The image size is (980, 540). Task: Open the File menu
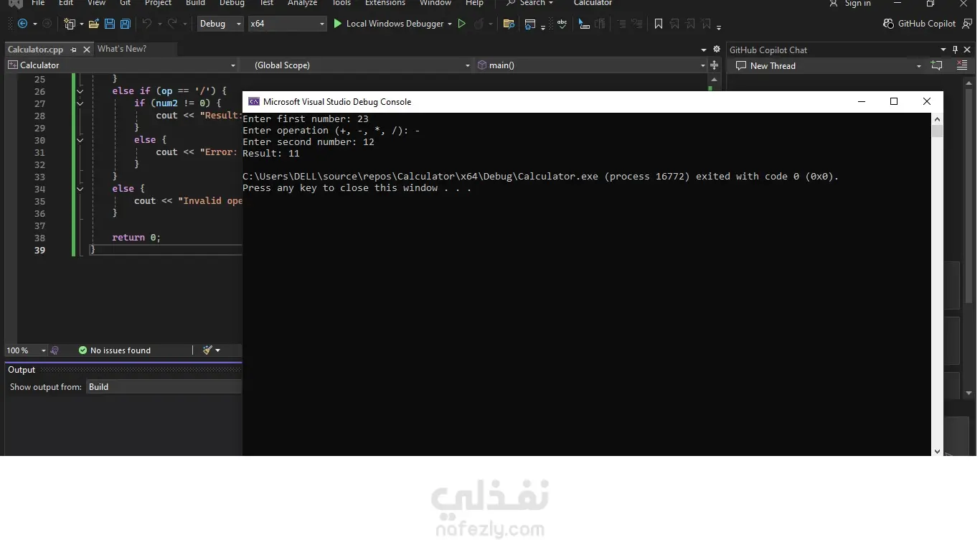click(x=37, y=3)
